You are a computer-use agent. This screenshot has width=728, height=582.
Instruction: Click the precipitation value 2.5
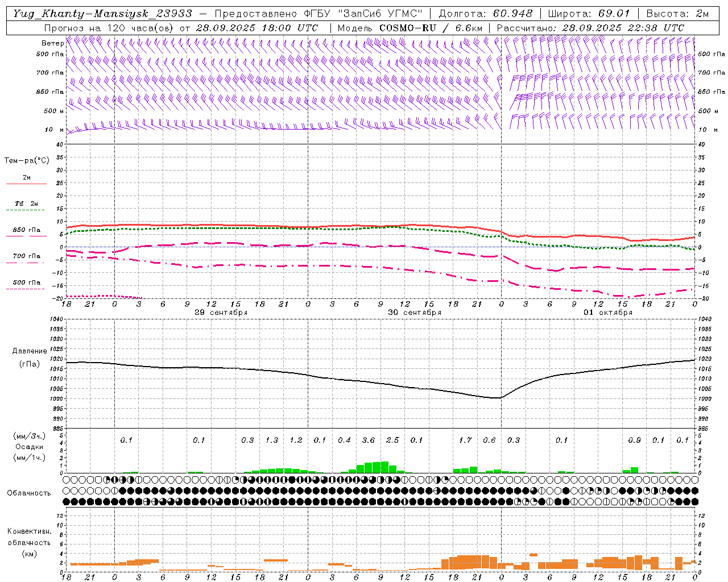(392, 440)
